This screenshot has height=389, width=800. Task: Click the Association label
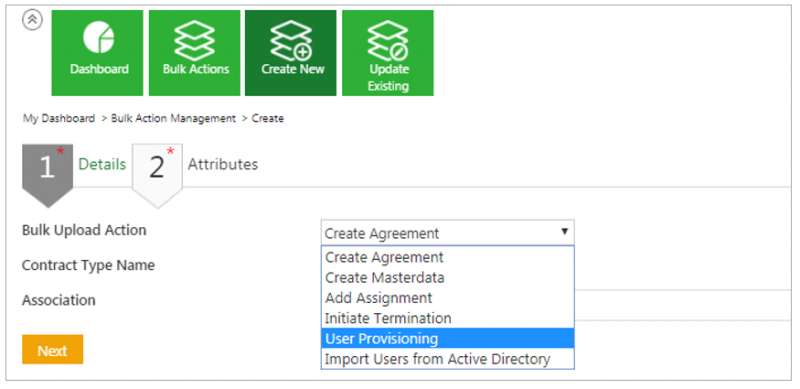(x=59, y=300)
